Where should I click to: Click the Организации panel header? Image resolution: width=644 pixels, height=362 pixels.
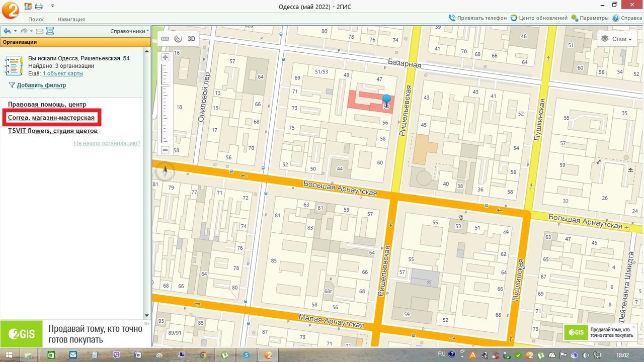click(x=75, y=42)
